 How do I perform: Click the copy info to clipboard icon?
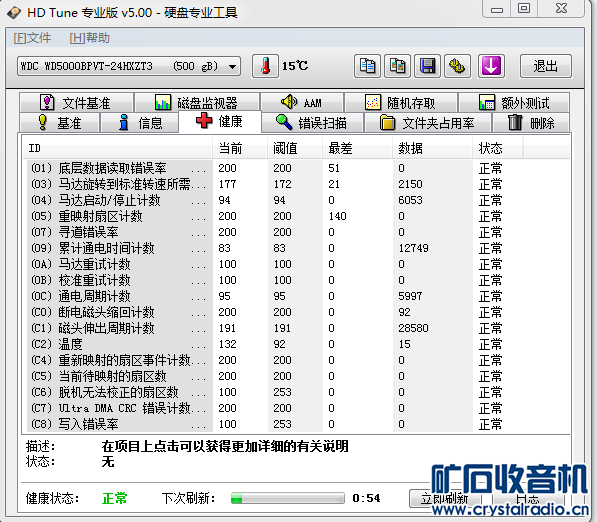point(367,66)
